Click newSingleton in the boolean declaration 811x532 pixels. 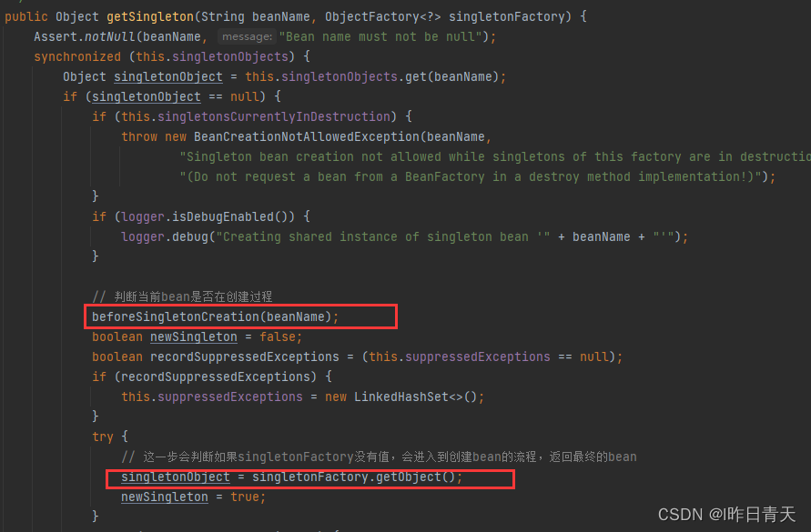[x=194, y=336]
